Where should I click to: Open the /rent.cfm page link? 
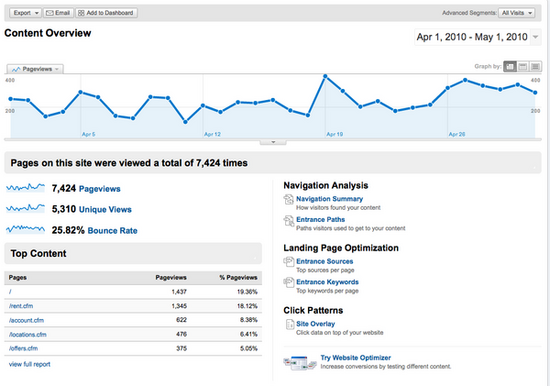pyautogui.click(x=21, y=306)
